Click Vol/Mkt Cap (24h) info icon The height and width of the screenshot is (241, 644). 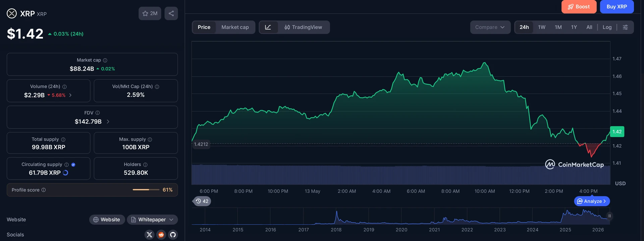click(x=157, y=87)
